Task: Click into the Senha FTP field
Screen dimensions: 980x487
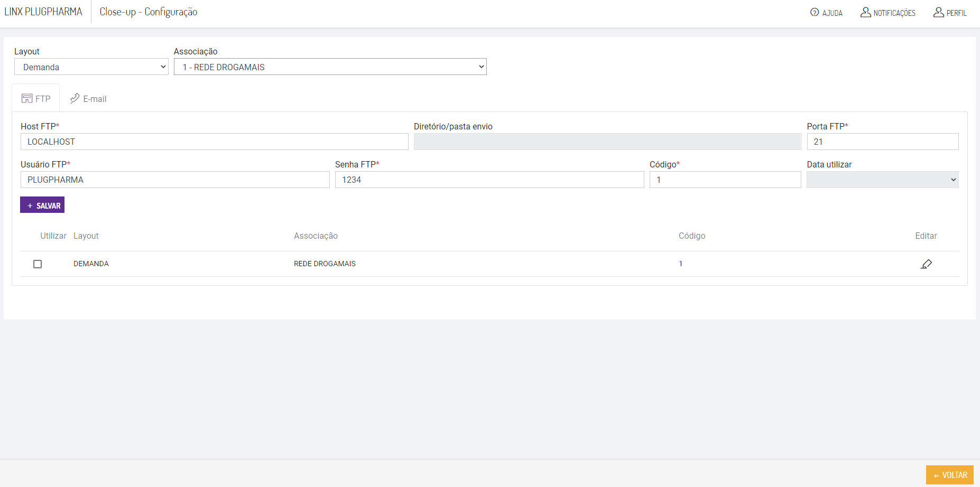Action: (x=489, y=180)
